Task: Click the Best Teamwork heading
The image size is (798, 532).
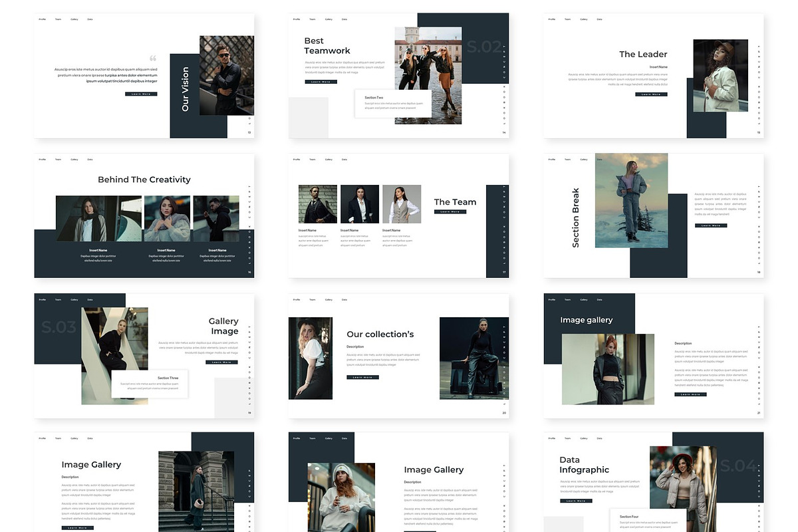Action: click(x=327, y=46)
